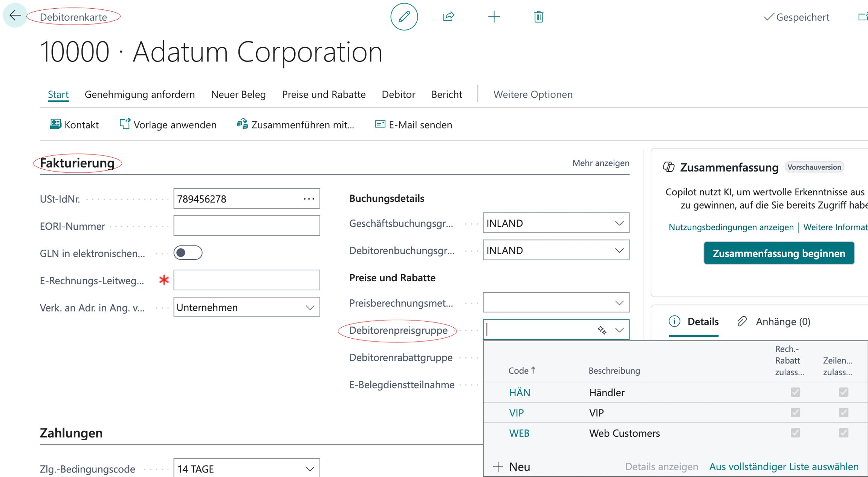
Task: Switch to the Start tab
Action: (58, 94)
